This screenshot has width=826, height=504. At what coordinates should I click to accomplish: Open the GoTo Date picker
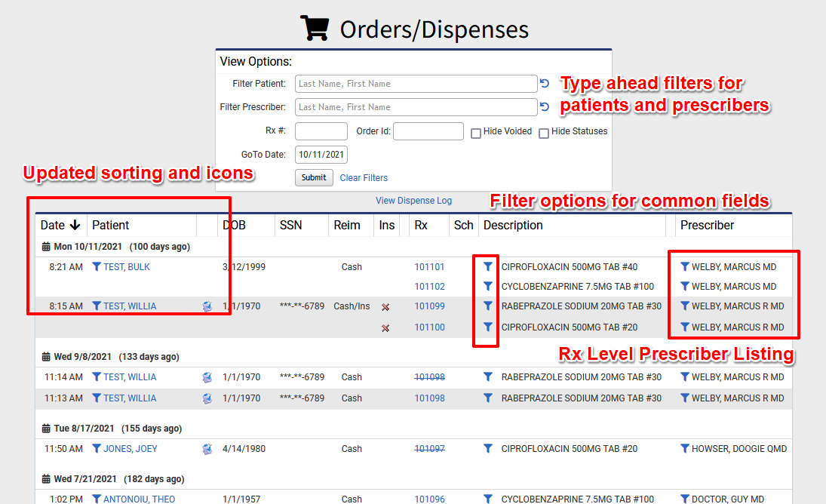coord(321,153)
